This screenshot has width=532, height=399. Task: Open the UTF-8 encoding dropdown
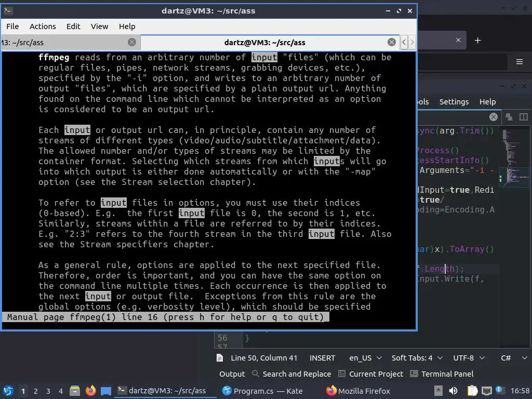pyautogui.click(x=469, y=358)
